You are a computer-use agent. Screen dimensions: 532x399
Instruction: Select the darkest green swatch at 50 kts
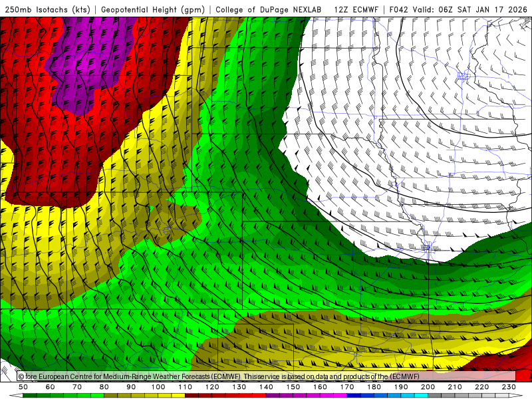point(30,396)
